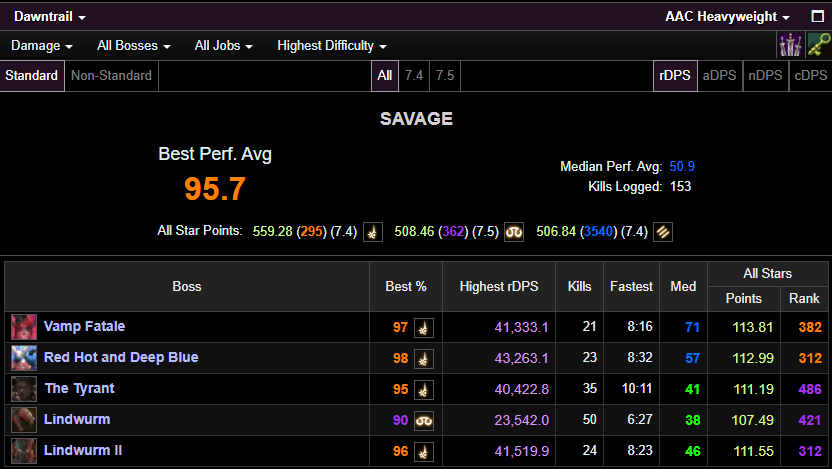832x469 pixels.
Task: Click the Median Perf. Avg value 50.9
Action: pos(682,167)
